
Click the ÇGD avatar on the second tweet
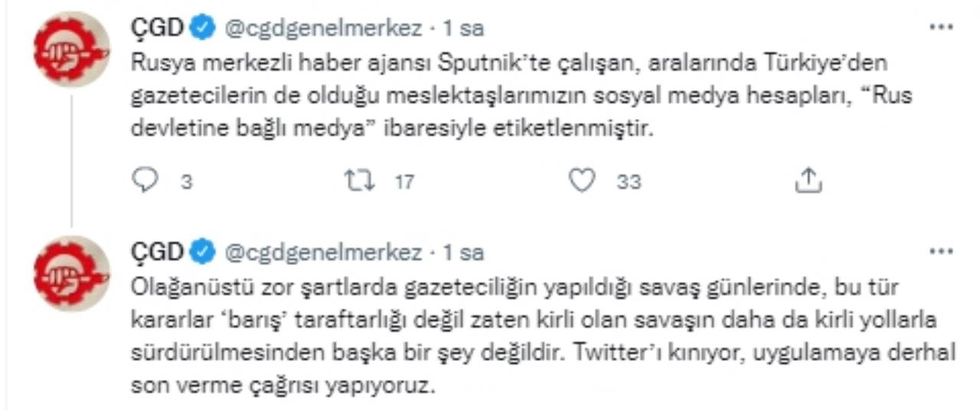click(x=73, y=274)
